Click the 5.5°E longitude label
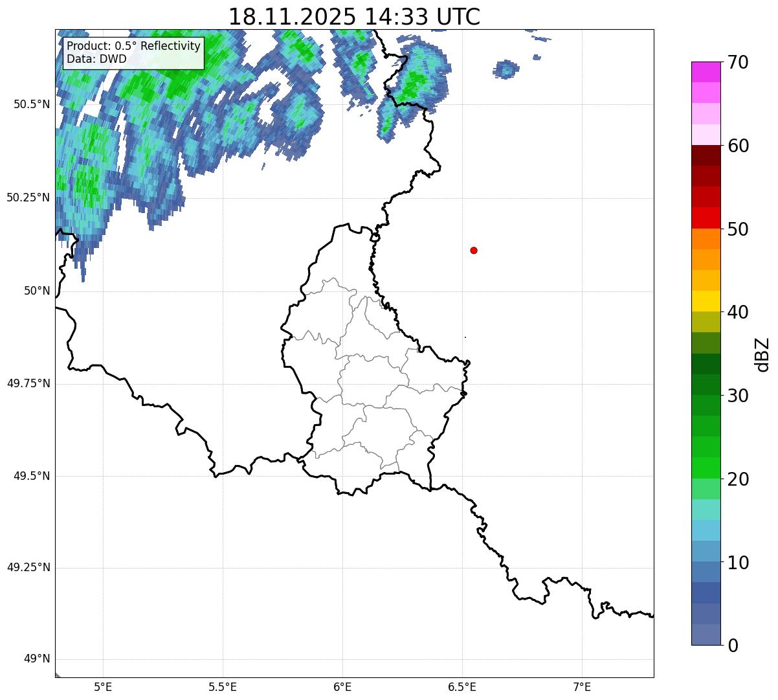 coord(223,686)
